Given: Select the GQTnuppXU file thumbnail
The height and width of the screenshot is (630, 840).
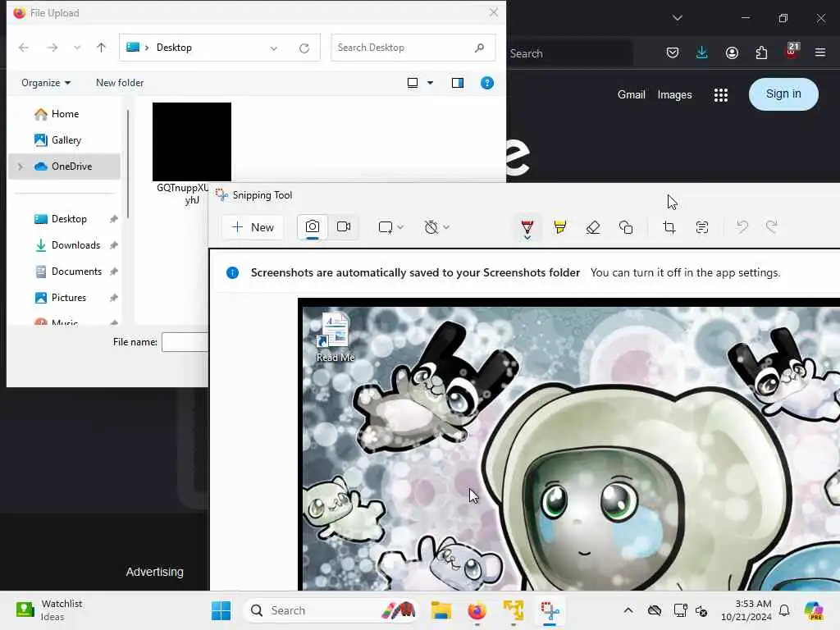Looking at the screenshot, I should point(192,142).
